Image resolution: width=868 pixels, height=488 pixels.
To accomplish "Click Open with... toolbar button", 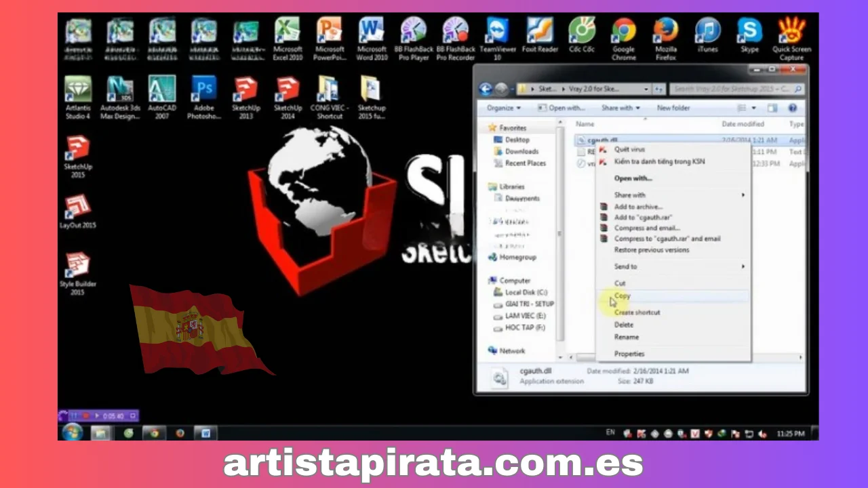I will [x=561, y=108].
